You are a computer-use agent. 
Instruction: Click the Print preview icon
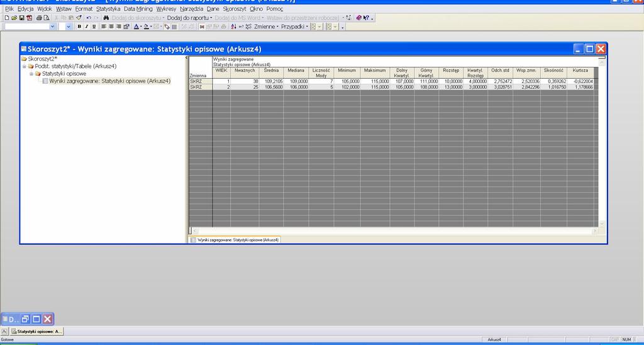(x=47, y=18)
